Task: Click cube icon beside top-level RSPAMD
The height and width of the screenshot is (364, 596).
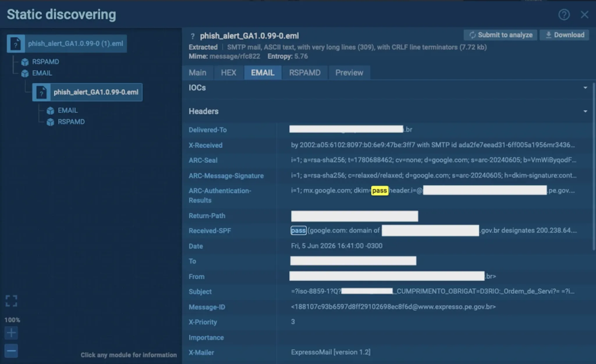Action: (x=25, y=62)
